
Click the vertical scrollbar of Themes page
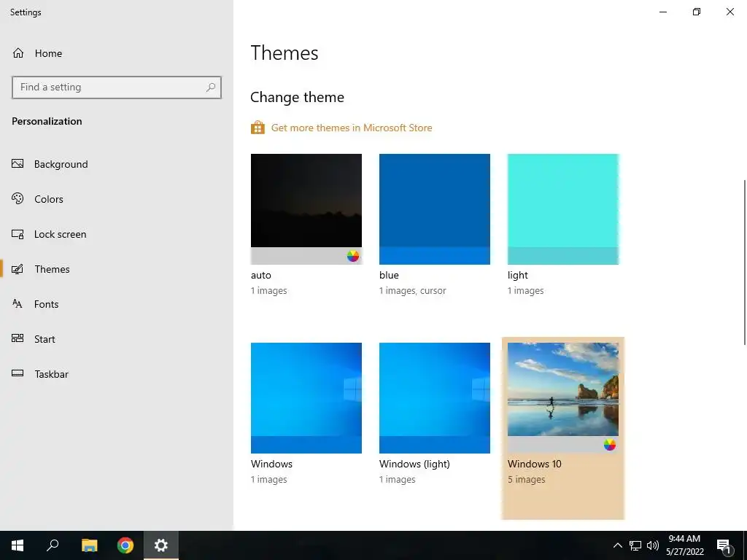pos(744,262)
